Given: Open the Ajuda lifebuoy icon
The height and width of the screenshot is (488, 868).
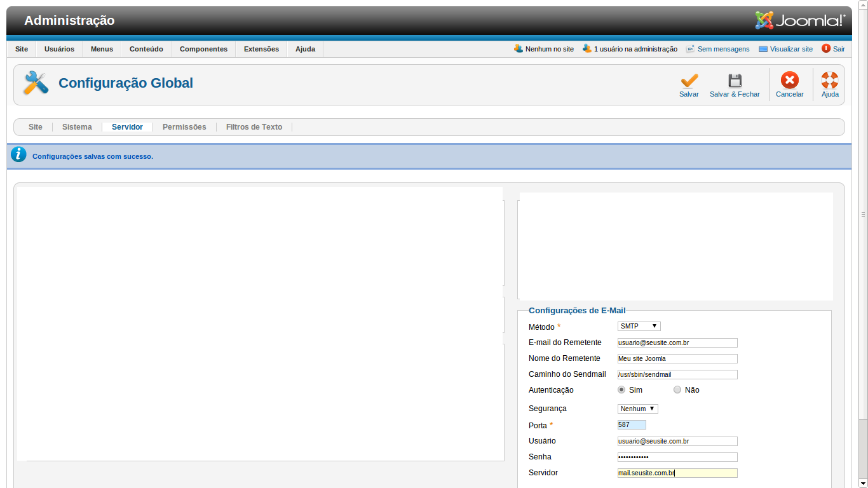Looking at the screenshot, I should 830,80.
